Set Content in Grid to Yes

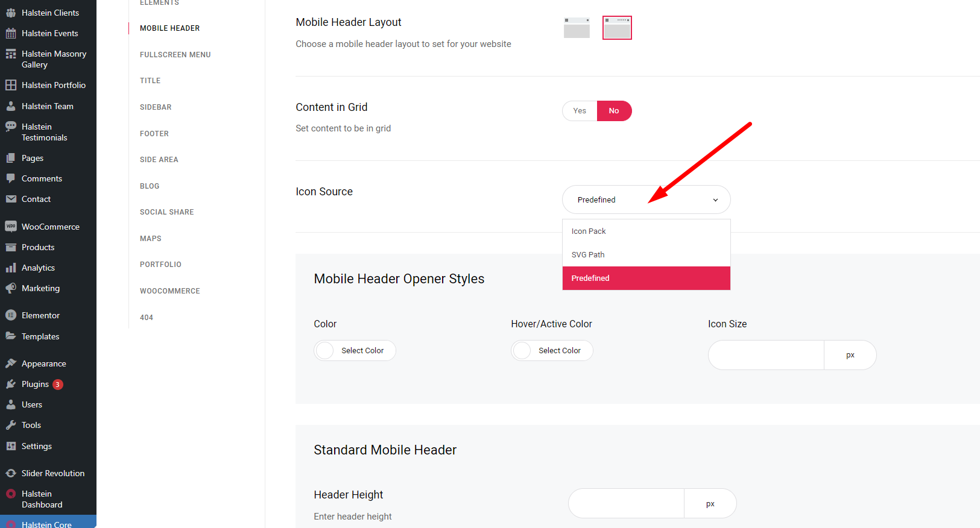580,111
